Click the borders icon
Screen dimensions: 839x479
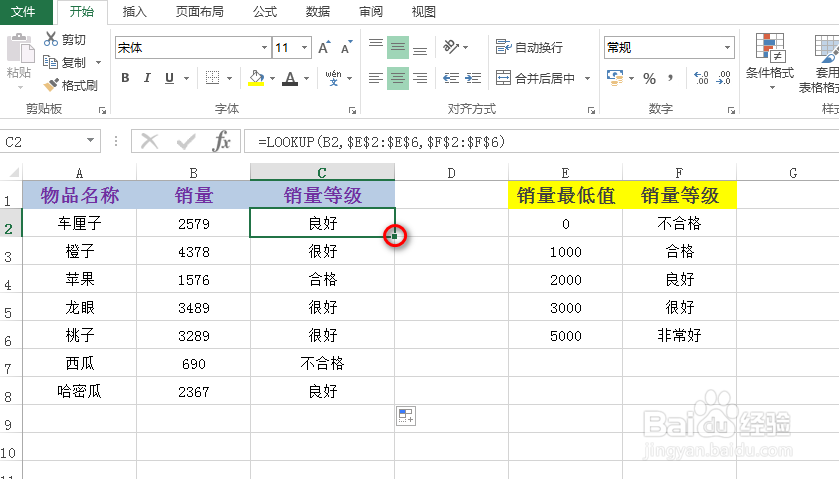[x=212, y=78]
